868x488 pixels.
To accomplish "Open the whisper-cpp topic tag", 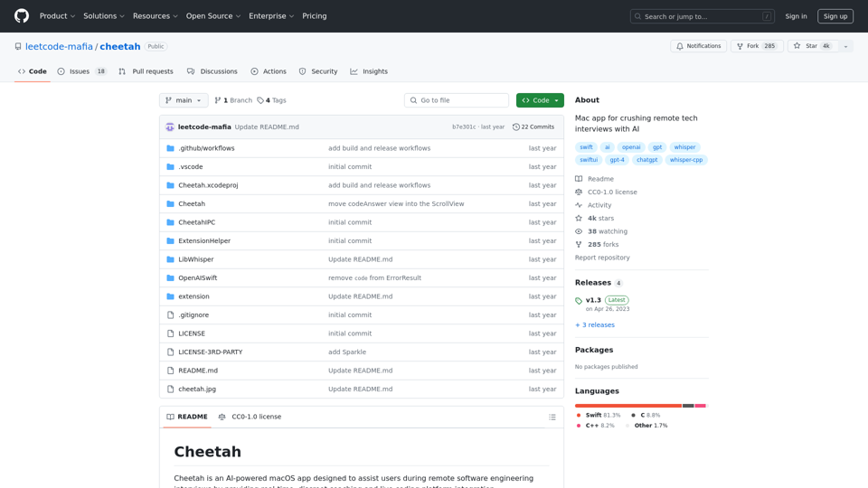I will (x=686, y=160).
